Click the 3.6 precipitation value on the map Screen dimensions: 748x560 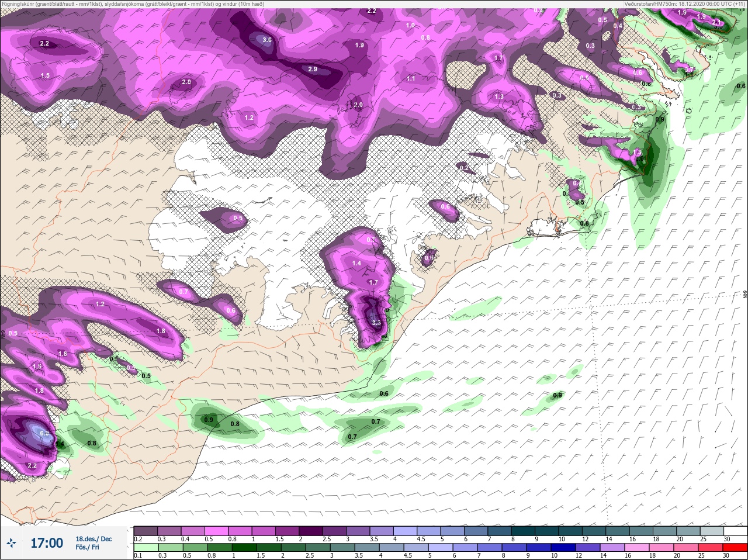268,40
